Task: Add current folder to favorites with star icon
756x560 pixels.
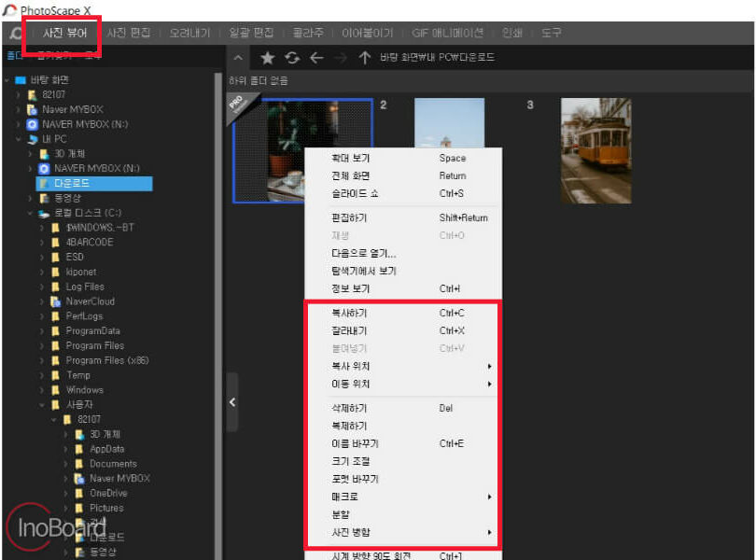Action: 267,58
